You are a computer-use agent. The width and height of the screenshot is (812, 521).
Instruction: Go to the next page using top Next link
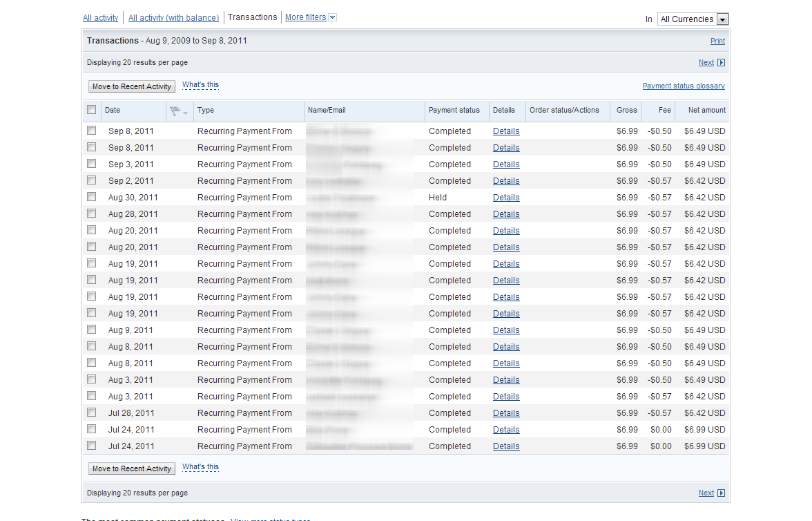point(706,62)
